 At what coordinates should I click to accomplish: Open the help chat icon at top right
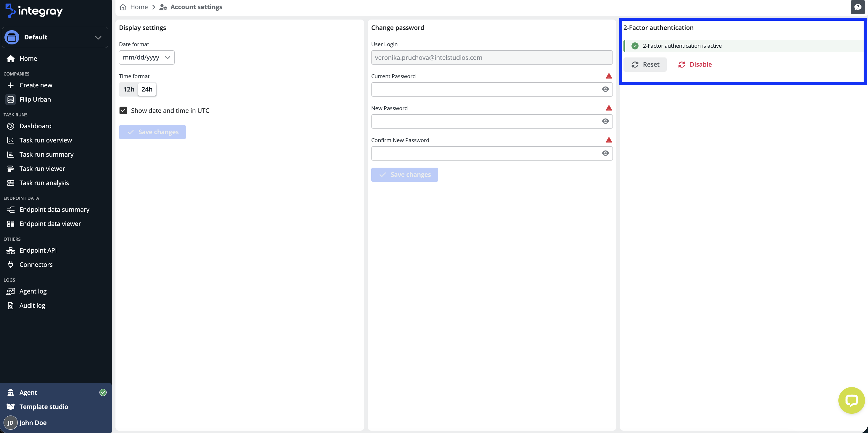tap(858, 7)
